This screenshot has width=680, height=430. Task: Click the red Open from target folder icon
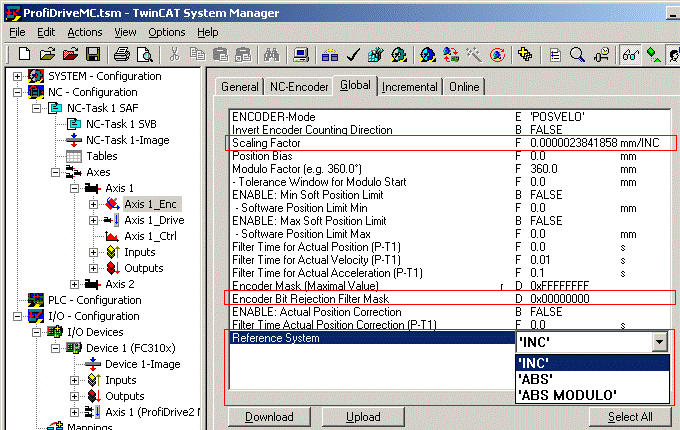[x=70, y=55]
